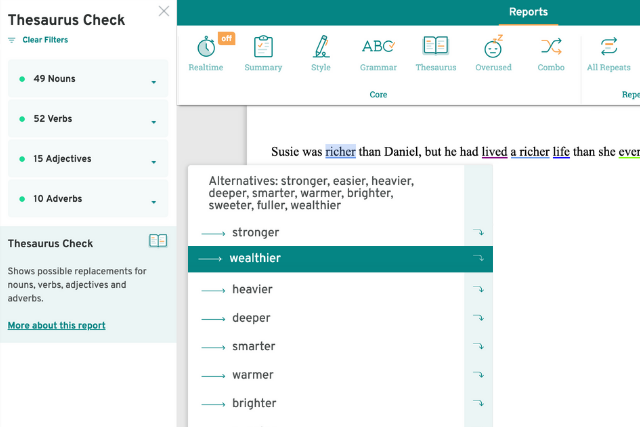Viewport: 640px width, 427px height.
Task: Open the All Repeats report icon
Action: tap(609, 46)
